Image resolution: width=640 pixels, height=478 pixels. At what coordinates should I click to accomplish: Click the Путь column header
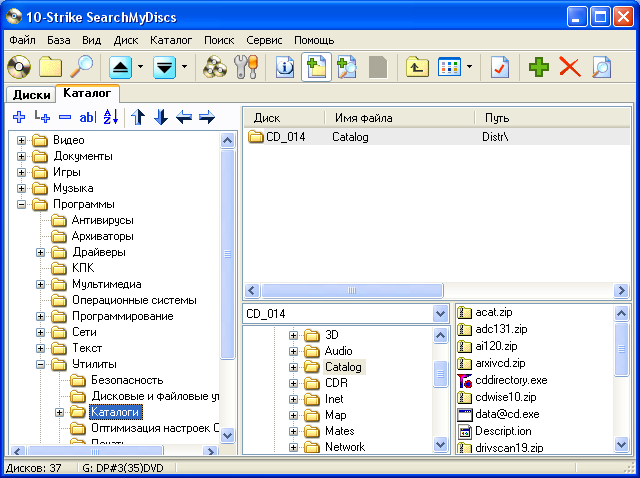pyautogui.click(x=496, y=117)
